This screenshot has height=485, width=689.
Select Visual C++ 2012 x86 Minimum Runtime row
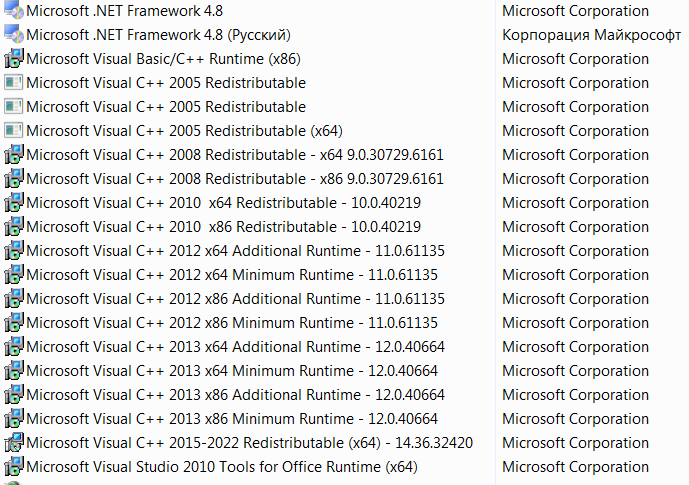(232, 323)
